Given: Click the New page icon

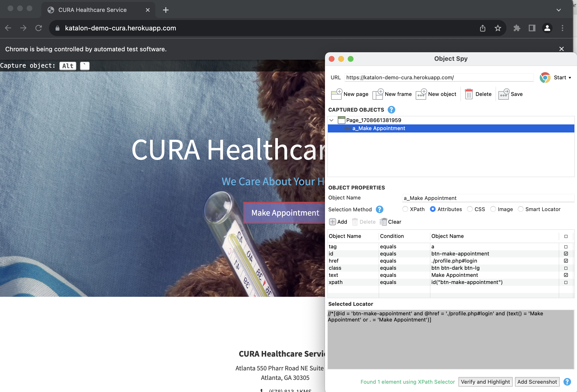Looking at the screenshot, I should point(336,94).
